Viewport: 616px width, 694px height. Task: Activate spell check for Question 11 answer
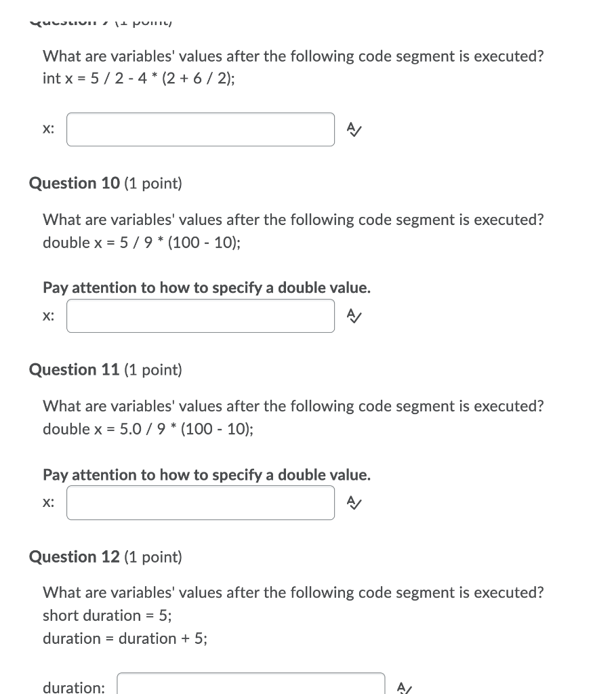coord(353,502)
